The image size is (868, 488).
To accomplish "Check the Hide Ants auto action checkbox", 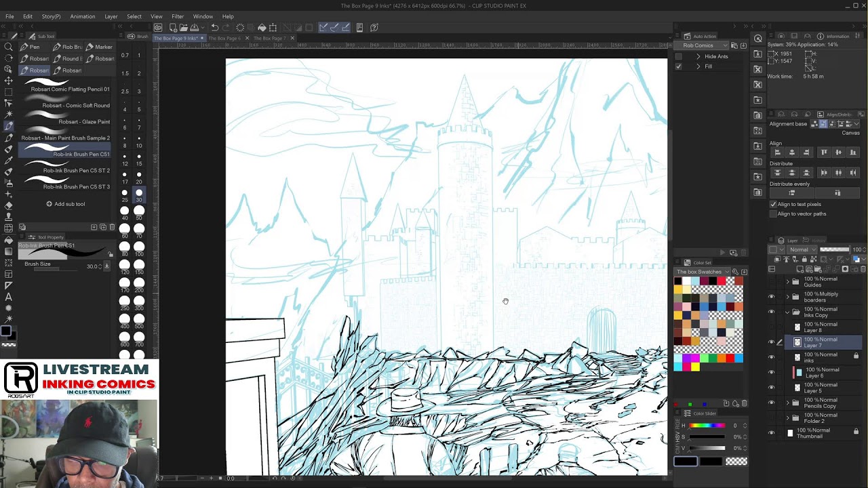I will tap(678, 56).
